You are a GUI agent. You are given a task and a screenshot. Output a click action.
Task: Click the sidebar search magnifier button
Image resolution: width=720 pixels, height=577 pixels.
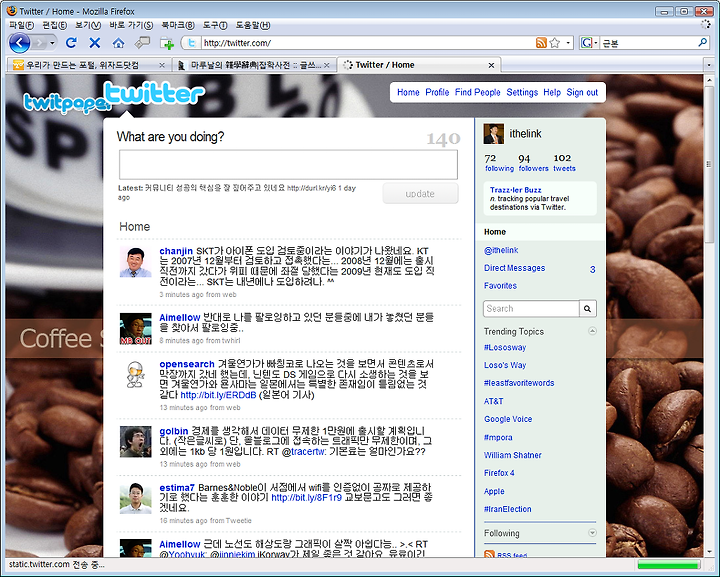pyautogui.click(x=588, y=308)
